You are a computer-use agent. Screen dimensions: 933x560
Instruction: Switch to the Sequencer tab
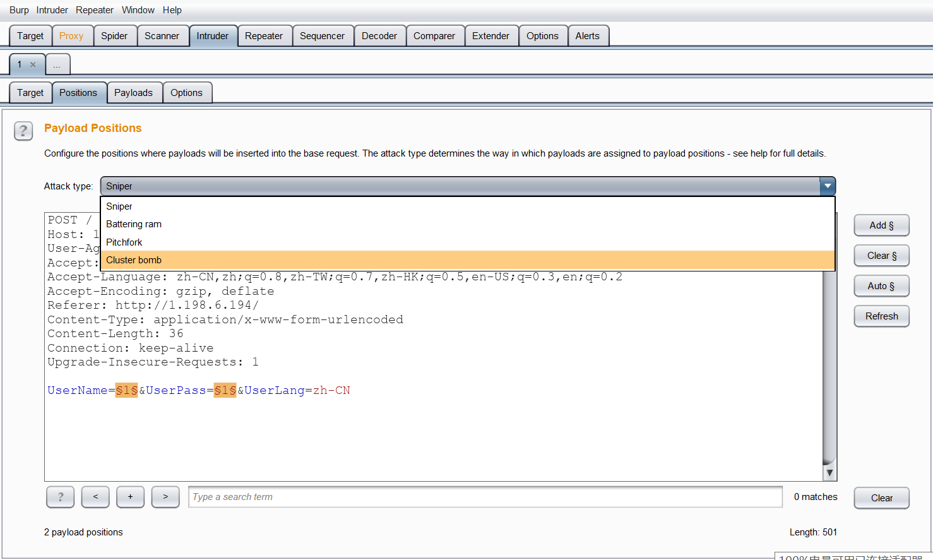pos(322,36)
